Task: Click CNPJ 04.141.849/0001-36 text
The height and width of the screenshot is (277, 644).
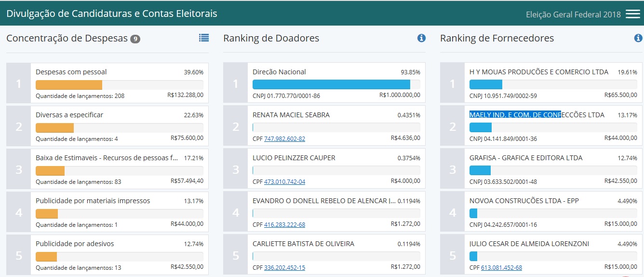Action: (x=503, y=138)
